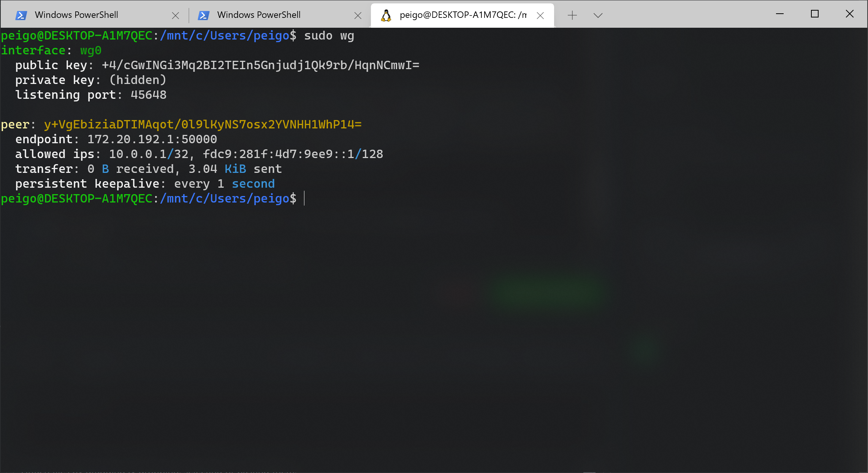Click the second tab's PowerShell icon
868x473 pixels.
204,15
